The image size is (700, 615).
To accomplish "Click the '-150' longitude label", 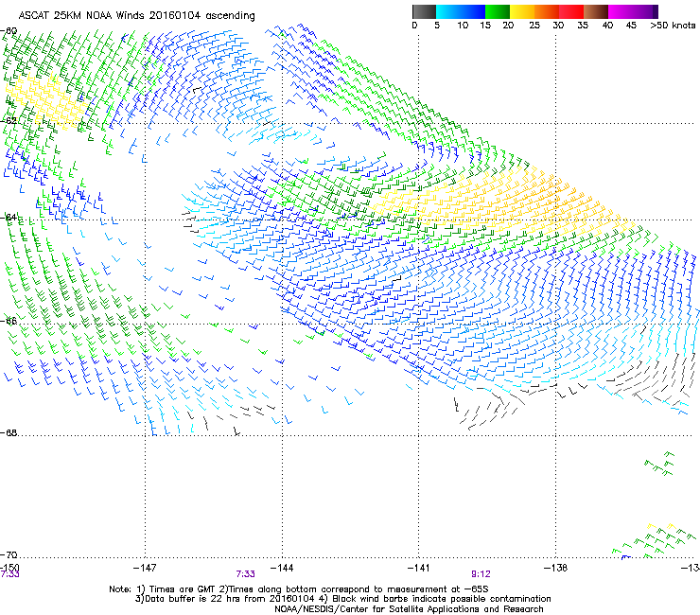I will click(x=9, y=568).
